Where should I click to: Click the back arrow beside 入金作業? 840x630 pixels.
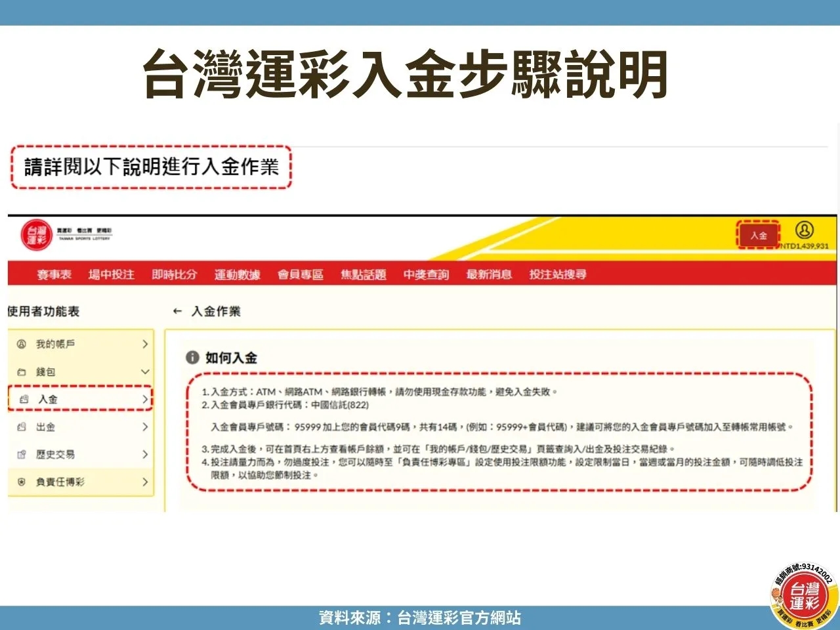tap(177, 311)
